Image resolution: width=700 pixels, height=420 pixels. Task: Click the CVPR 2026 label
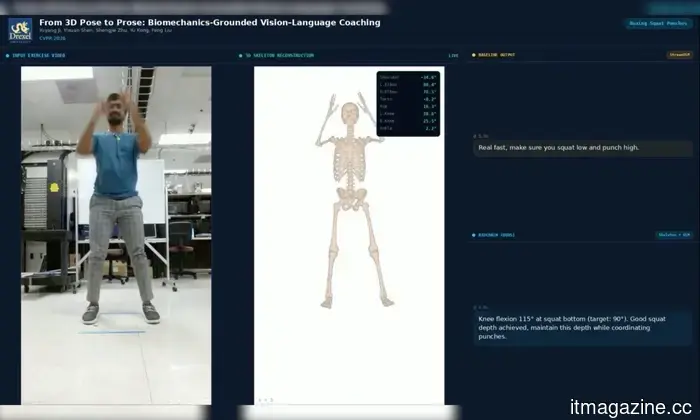tap(52, 38)
